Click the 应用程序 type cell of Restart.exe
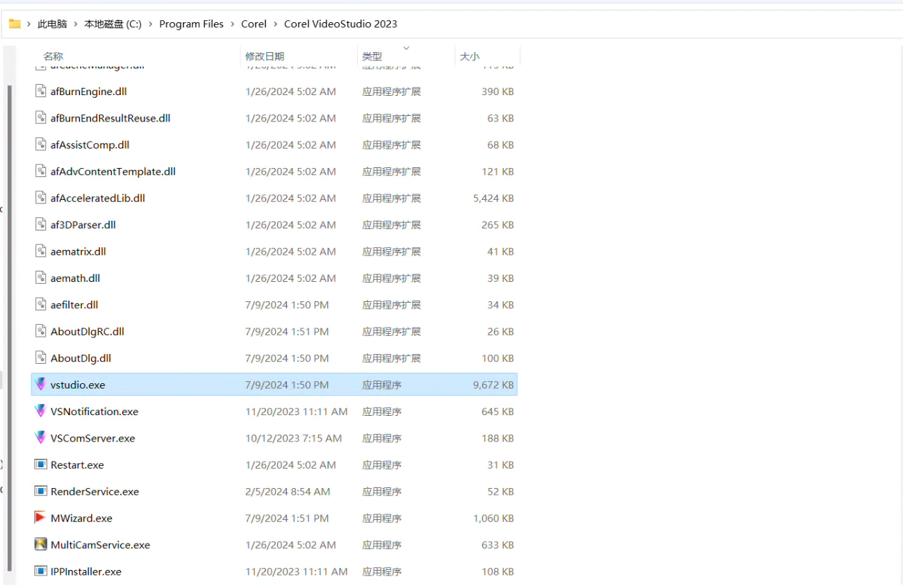 click(381, 464)
